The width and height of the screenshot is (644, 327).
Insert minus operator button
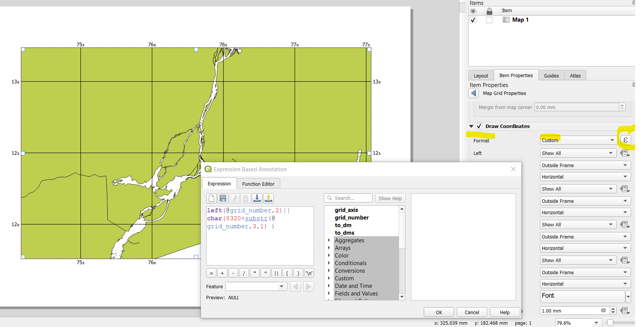point(233,273)
